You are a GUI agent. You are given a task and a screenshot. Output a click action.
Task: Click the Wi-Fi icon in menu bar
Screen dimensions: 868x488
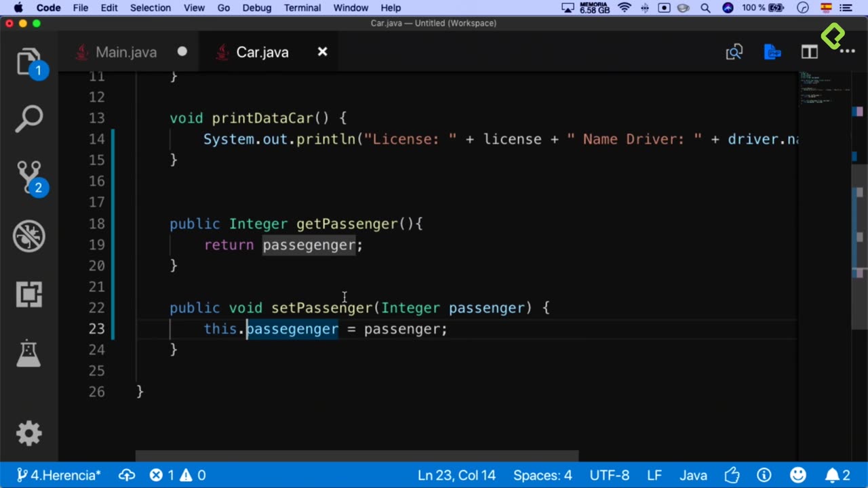[x=625, y=7]
